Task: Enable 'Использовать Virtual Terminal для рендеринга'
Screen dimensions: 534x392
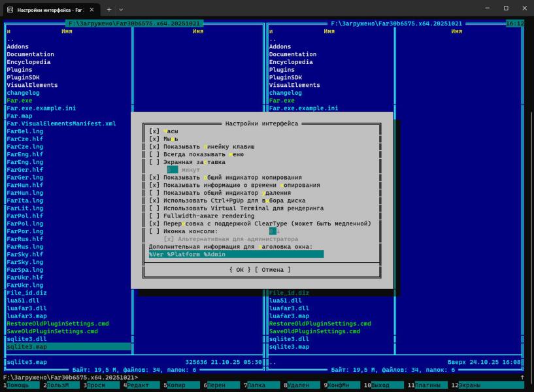Action: (x=154, y=208)
